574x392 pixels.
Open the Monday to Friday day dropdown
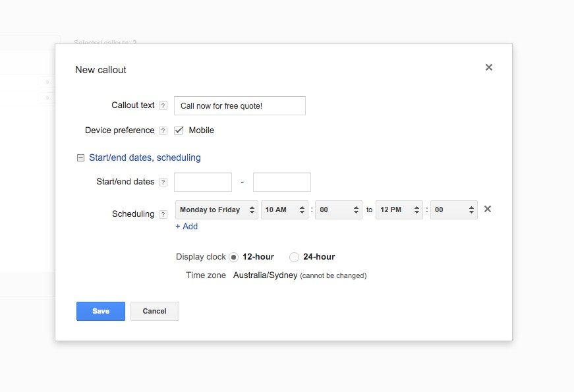216,209
